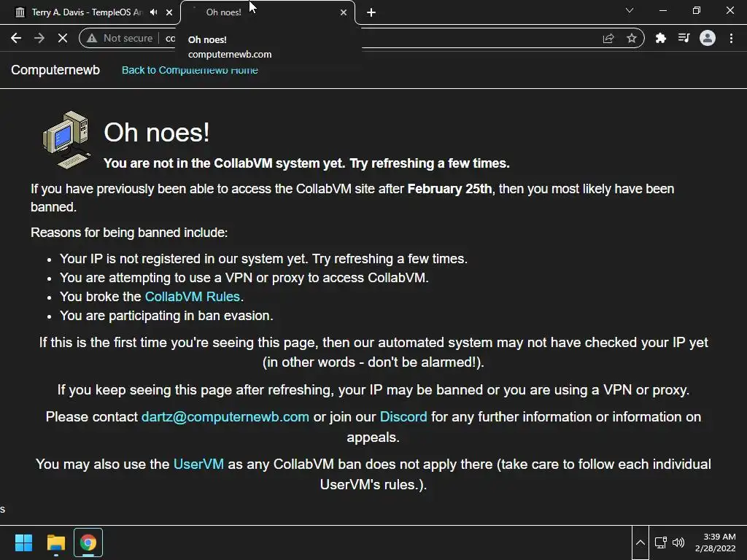The image size is (747, 560).
Task: Mute the Terry A. Davis tab audio
Action: [153, 12]
